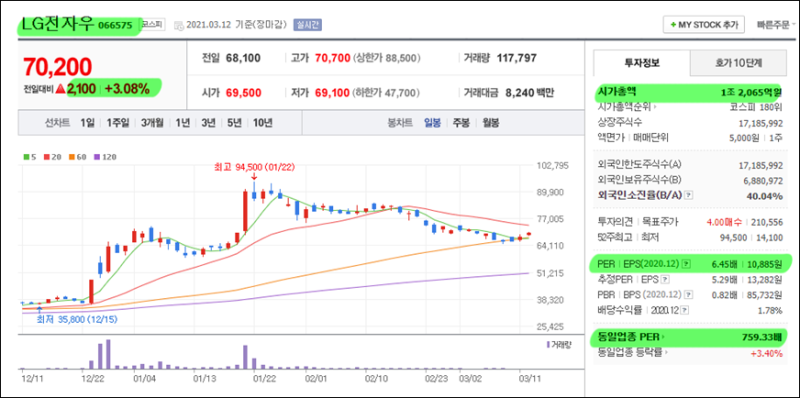Click the help icon next to 외국인소진율(B/A)
This screenshot has width=800, height=398.
689,195
